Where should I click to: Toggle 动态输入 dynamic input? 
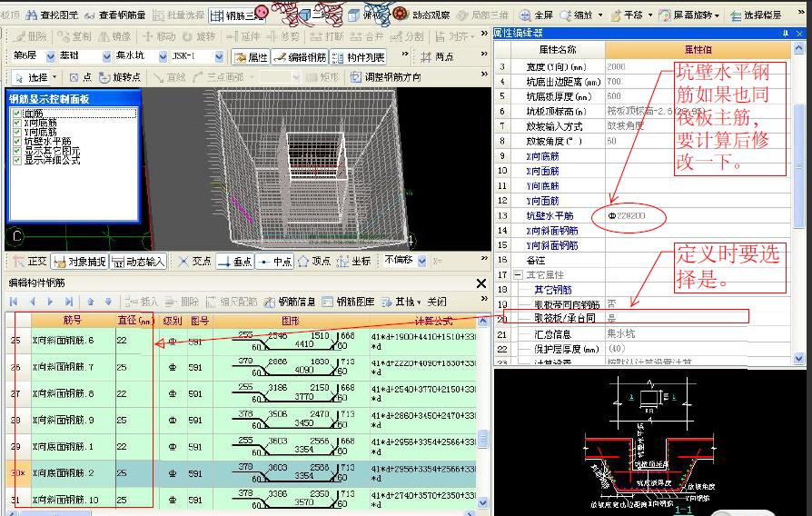coord(138,262)
